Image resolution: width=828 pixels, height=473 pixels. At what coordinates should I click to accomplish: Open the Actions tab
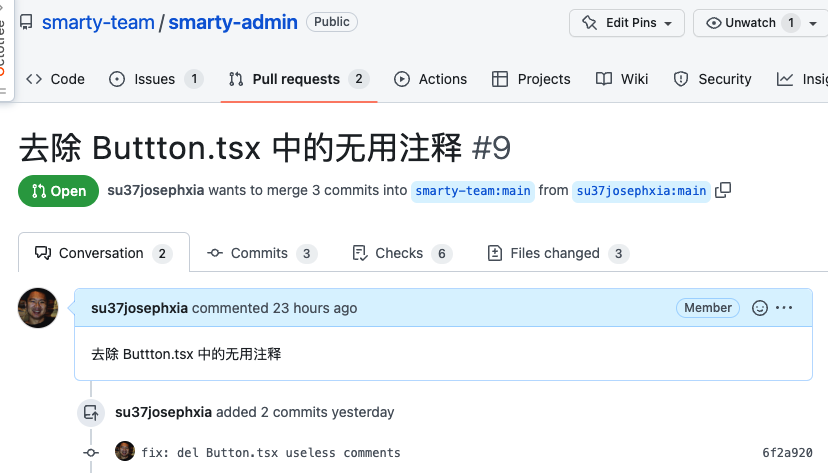click(431, 79)
